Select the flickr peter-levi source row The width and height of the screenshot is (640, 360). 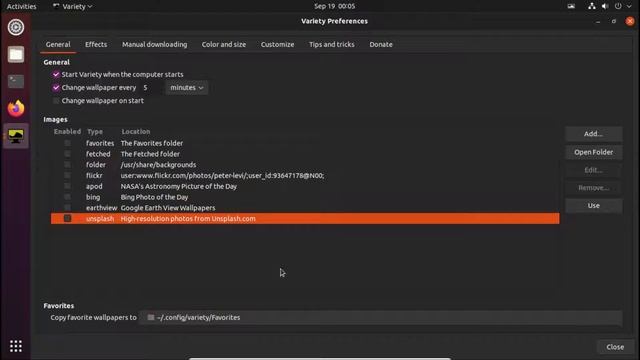pyautogui.click(x=305, y=176)
